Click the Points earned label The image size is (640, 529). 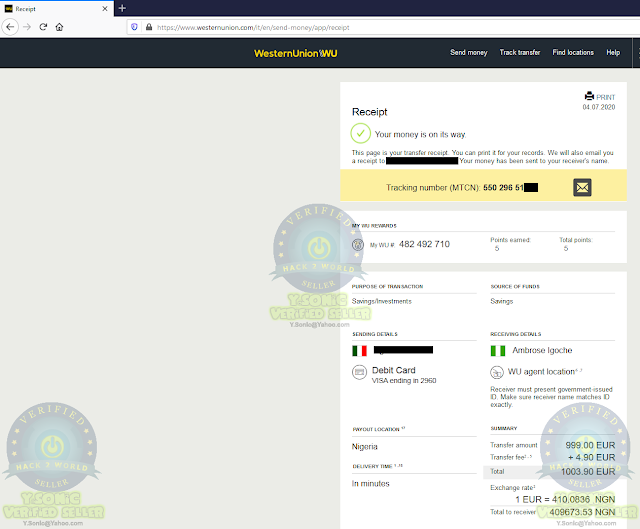pos(510,240)
